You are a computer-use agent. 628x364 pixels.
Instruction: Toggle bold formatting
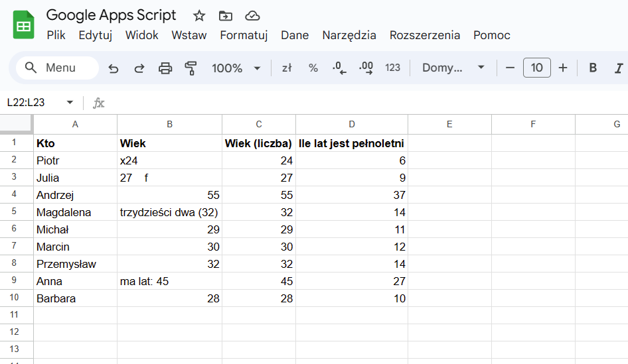click(x=593, y=68)
